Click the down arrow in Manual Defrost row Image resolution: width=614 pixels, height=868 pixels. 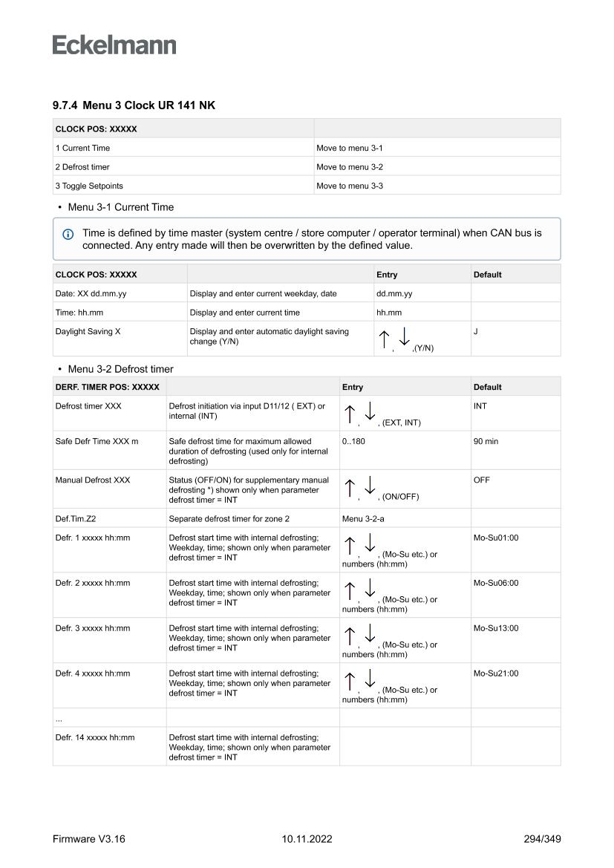click(370, 487)
